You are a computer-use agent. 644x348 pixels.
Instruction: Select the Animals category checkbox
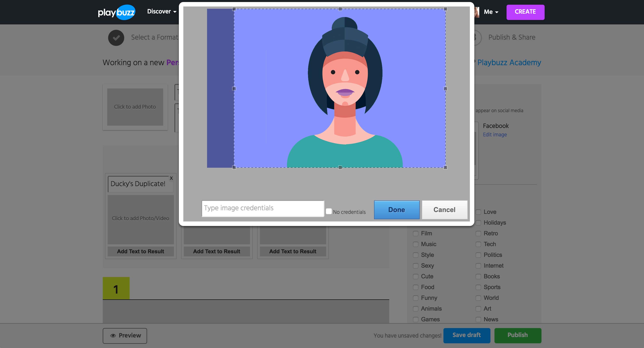(x=415, y=309)
